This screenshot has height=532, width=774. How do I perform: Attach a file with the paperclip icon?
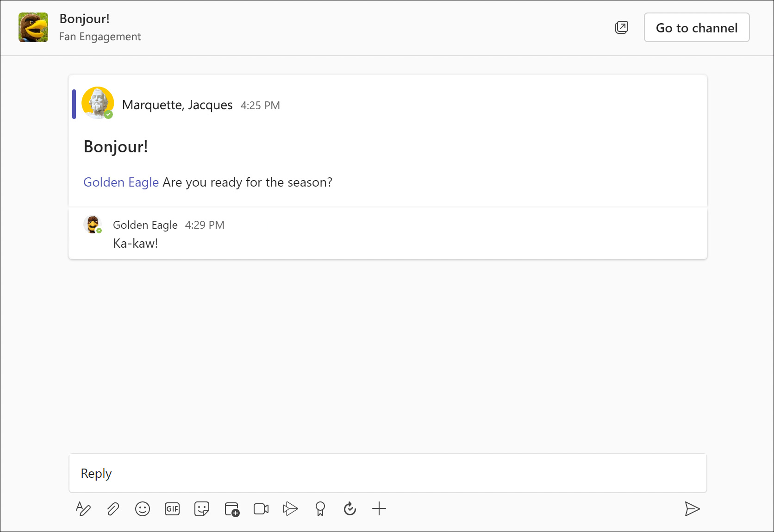point(113,509)
